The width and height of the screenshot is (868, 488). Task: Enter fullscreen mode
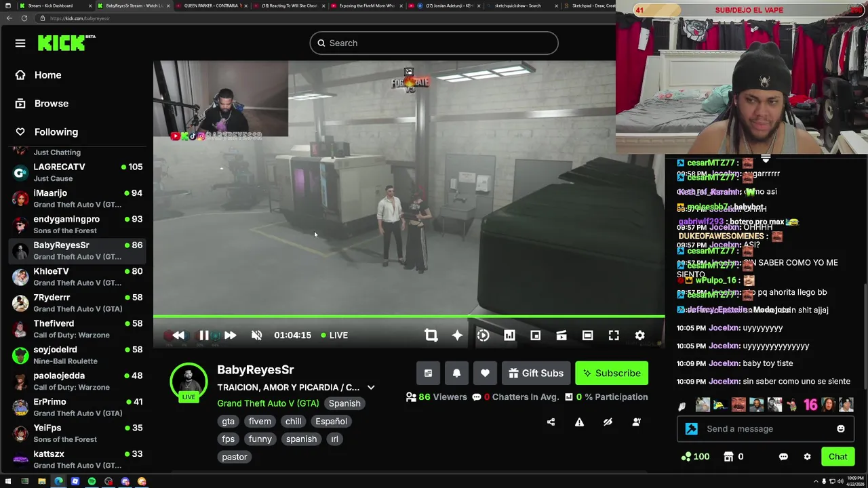614,335
